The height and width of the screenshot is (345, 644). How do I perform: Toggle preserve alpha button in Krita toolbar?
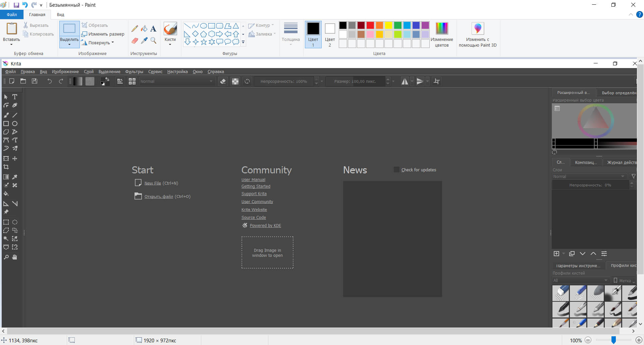tap(235, 81)
